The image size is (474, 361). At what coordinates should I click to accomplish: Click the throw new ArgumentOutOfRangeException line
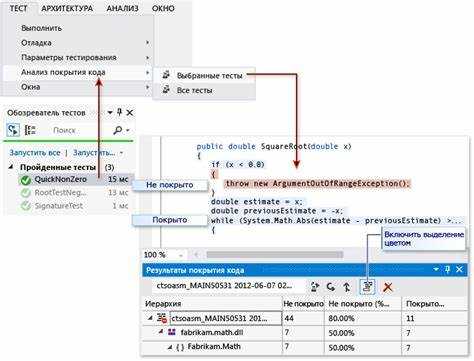[x=317, y=184]
